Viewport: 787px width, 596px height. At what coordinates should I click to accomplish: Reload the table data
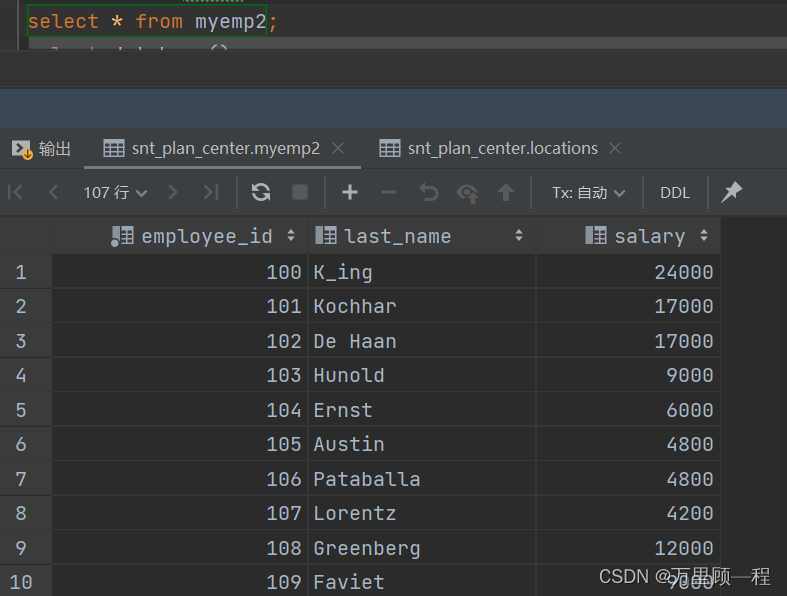pyautogui.click(x=261, y=192)
